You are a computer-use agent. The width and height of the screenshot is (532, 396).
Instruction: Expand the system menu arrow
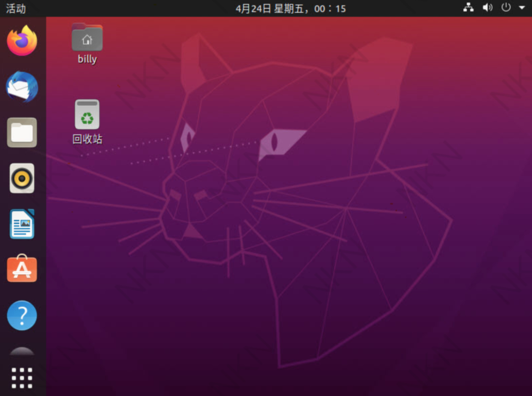point(521,8)
